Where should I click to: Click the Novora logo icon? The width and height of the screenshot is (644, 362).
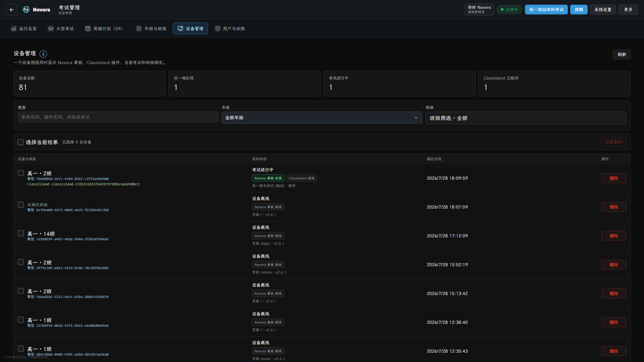click(x=26, y=10)
